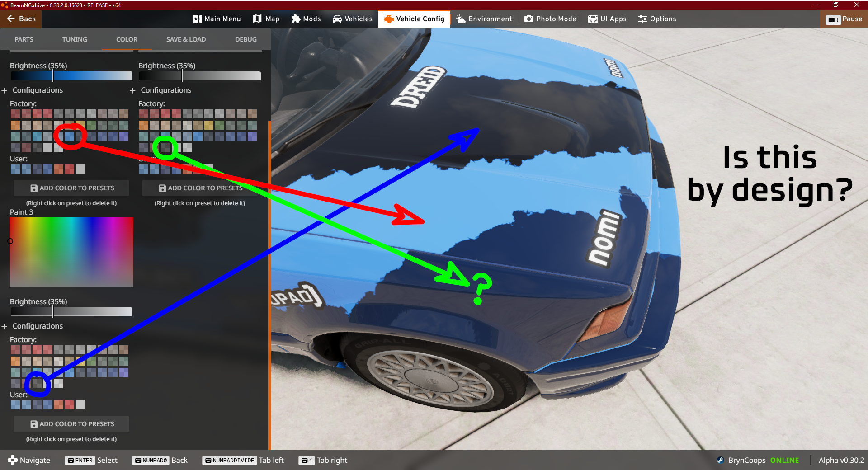Click the orange scrollbar of the color panel
Screen dimensions: 868x470
270,285
